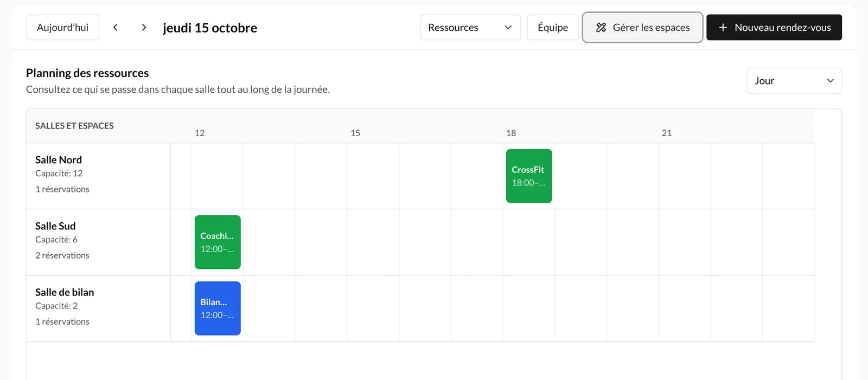Click Capacité: 6 under Salle Sud
The width and height of the screenshot is (868, 380).
pyautogui.click(x=56, y=240)
